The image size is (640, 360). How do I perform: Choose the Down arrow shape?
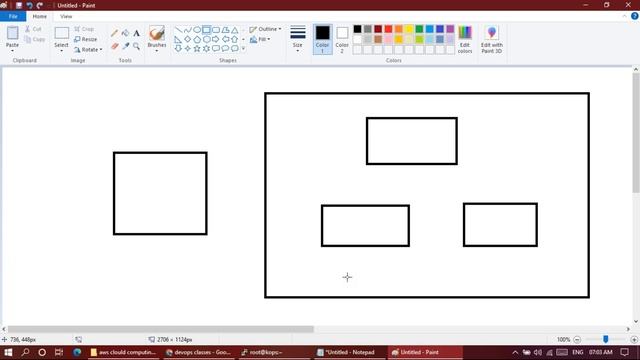point(178,48)
